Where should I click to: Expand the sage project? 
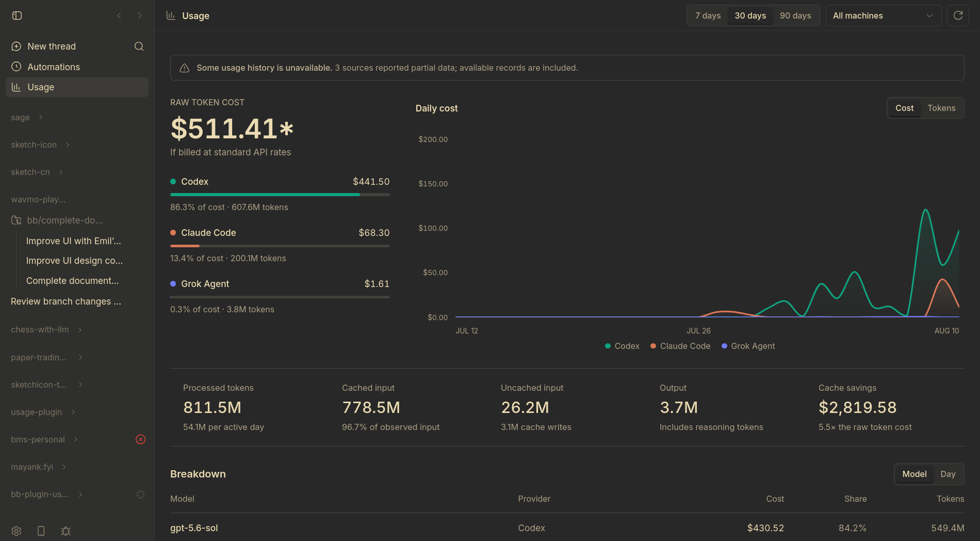(x=41, y=117)
